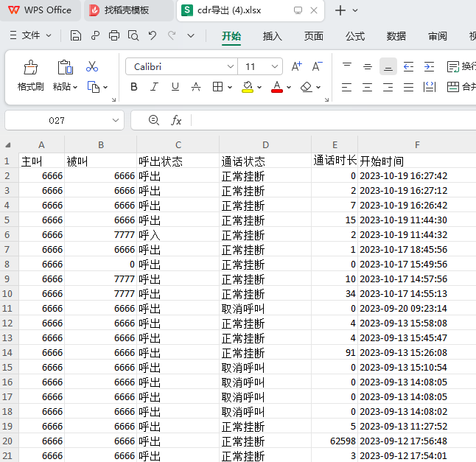
Task: Select column D header
Action: (265, 145)
